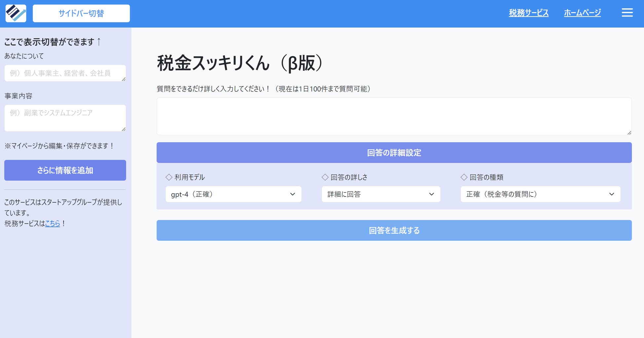Screen dimensions: 644x338
Task: Collapse the 回答の詳細設定 section header
Action: tap(394, 152)
